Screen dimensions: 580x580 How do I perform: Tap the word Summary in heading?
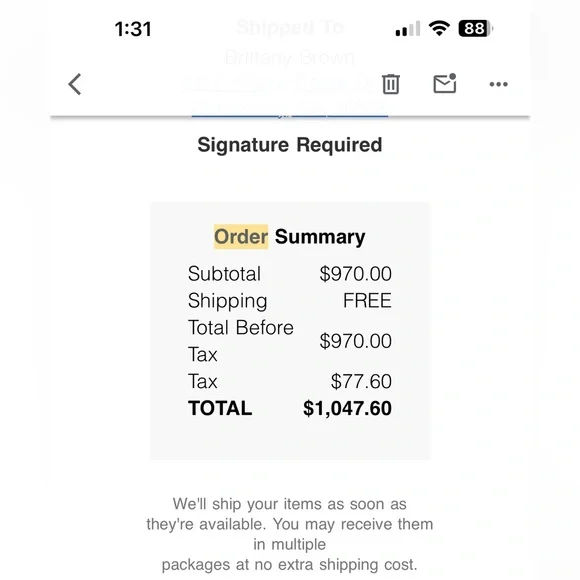click(320, 237)
